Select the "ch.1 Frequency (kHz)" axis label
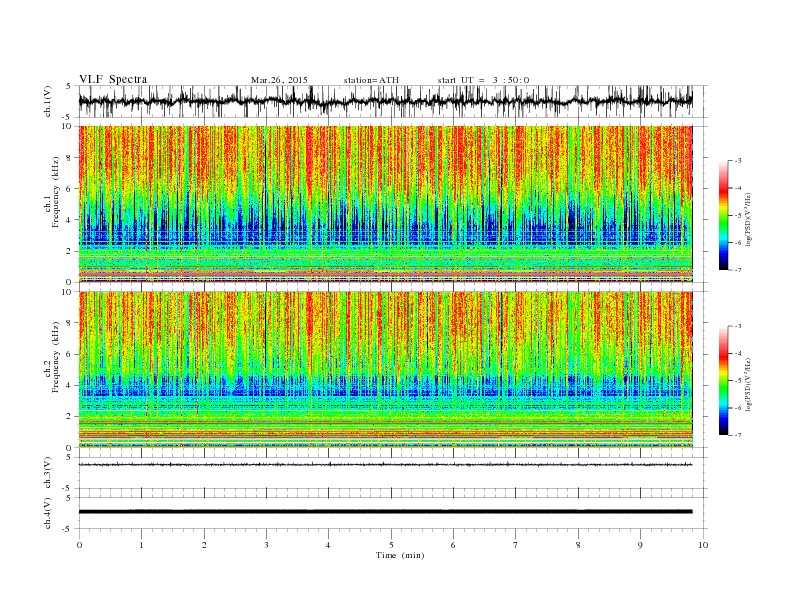Image resolution: width=792 pixels, height=612 pixels. 52,192
